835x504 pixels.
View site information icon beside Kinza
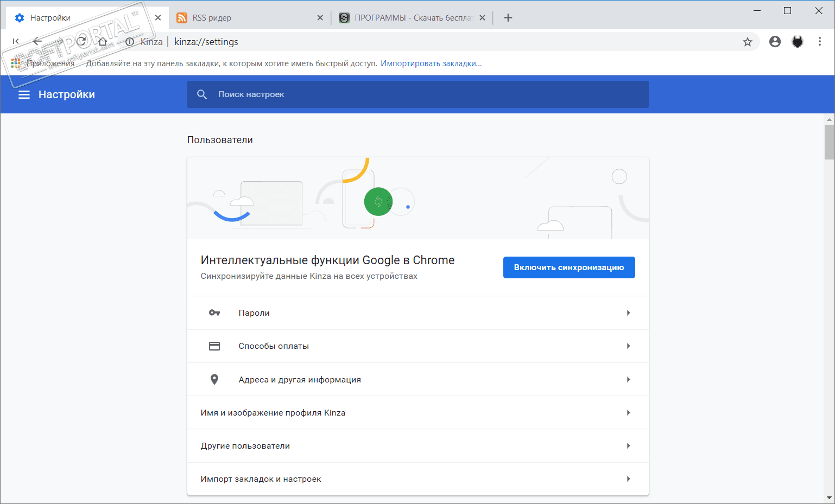[130, 42]
